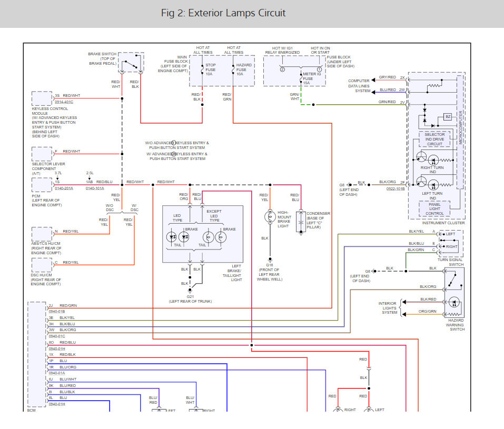Open the 0914-401C connector link

pos(64,102)
